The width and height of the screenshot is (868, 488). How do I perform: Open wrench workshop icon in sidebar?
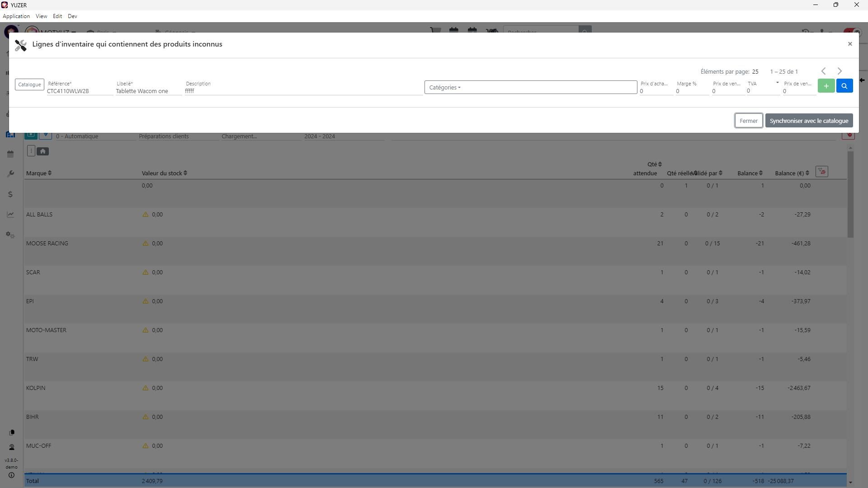(x=10, y=174)
